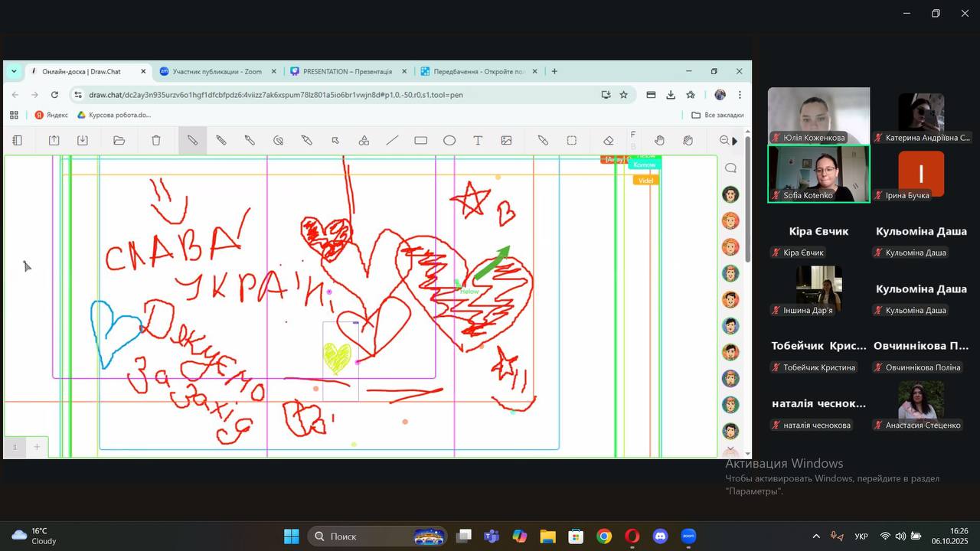Click the trash can delete icon
Screen dimensions: 980x551
[x=156, y=141]
